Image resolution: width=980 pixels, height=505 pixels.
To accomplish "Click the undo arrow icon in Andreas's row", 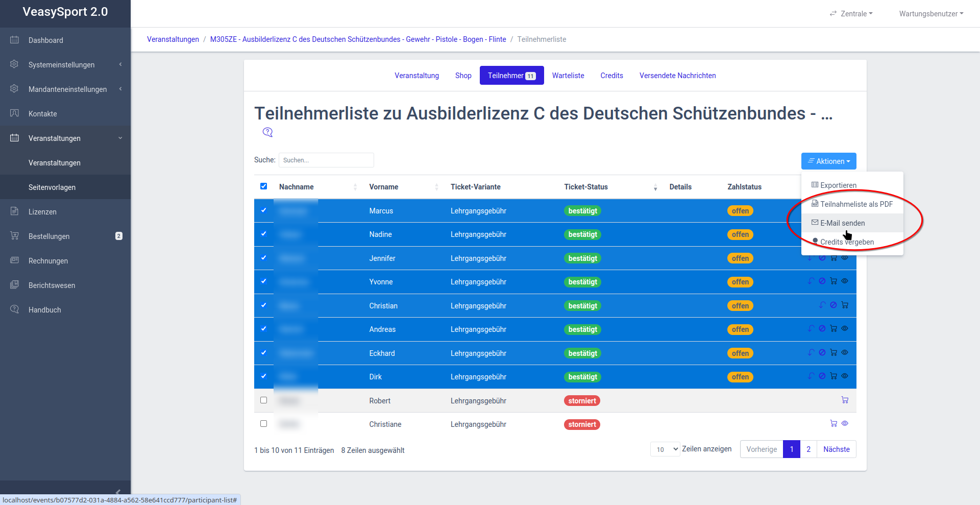I will (811, 329).
